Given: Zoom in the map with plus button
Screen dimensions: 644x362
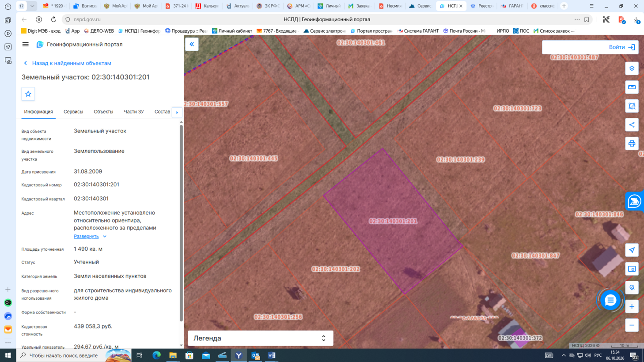Looking at the screenshot, I should tap(632, 306).
